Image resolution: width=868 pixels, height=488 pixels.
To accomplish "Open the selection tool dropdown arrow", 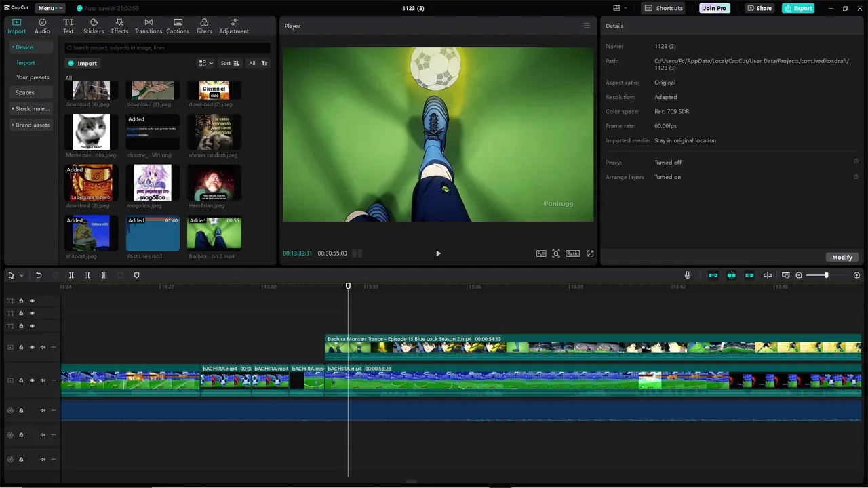I will [22, 275].
